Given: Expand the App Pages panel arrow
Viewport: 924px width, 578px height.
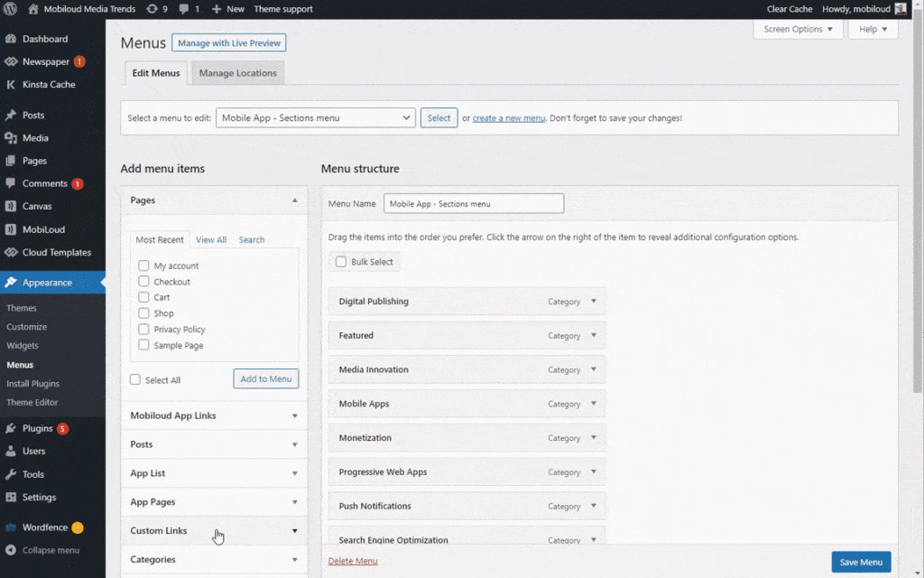Looking at the screenshot, I should click(295, 502).
